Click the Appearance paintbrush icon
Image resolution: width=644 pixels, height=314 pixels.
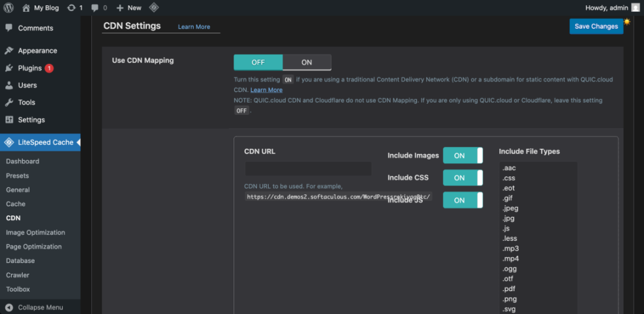tap(9, 50)
